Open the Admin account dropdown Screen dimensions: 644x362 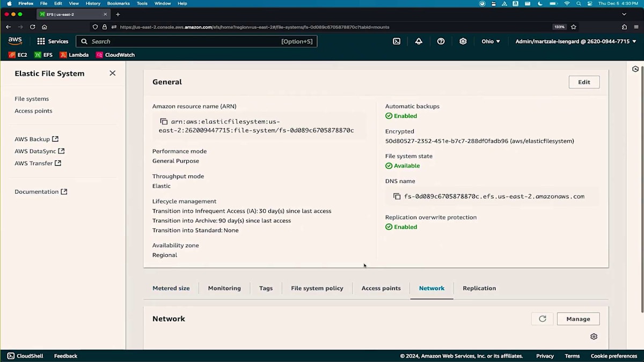pos(576,41)
